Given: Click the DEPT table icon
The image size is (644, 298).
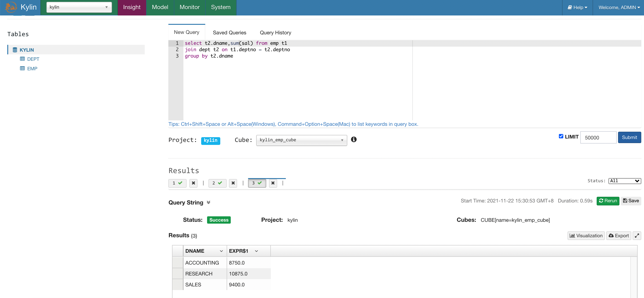Looking at the screenshot, I should pos(22,59).
